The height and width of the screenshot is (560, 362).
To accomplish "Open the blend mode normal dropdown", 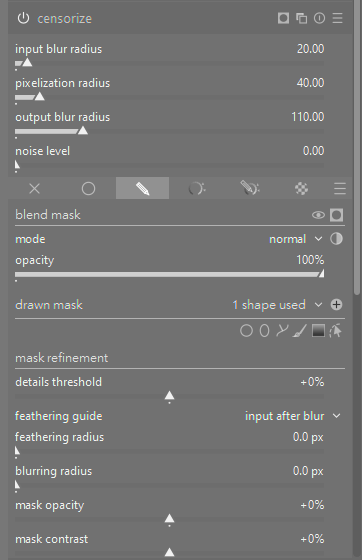I will 296,239.
